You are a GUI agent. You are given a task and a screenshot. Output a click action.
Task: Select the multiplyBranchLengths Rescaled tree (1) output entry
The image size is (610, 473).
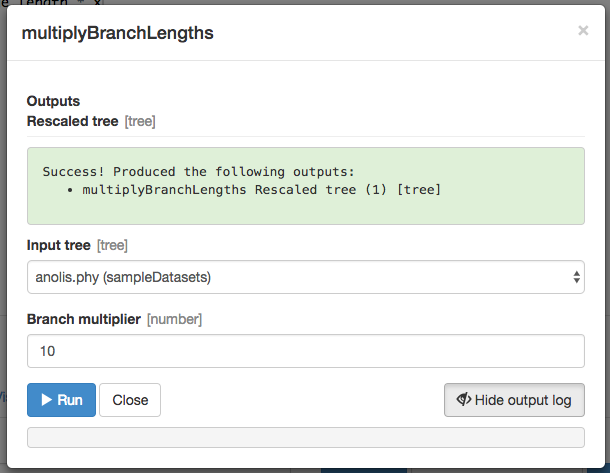point(261,190)
